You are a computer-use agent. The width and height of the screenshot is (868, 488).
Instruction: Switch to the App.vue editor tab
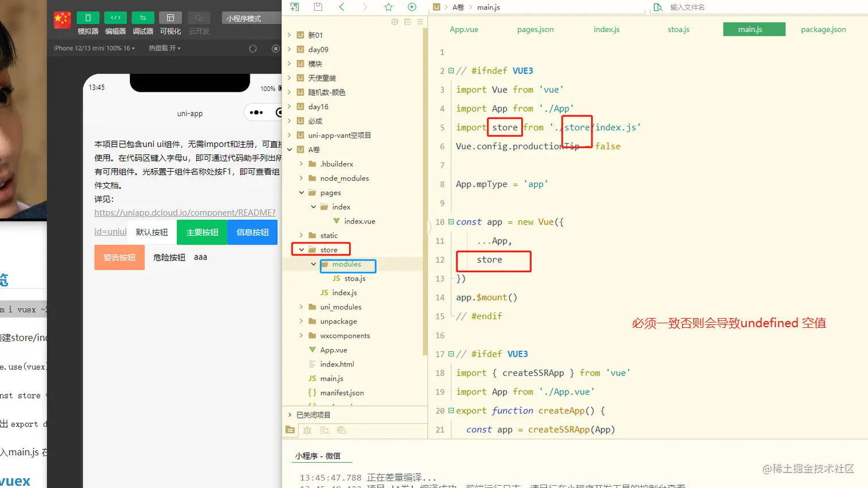[464, 29]
